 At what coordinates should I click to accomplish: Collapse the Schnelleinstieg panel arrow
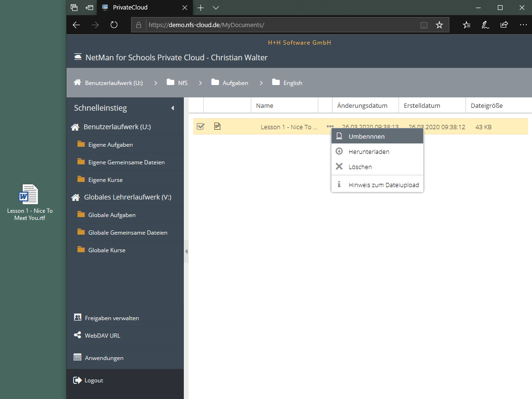[173, 108]
